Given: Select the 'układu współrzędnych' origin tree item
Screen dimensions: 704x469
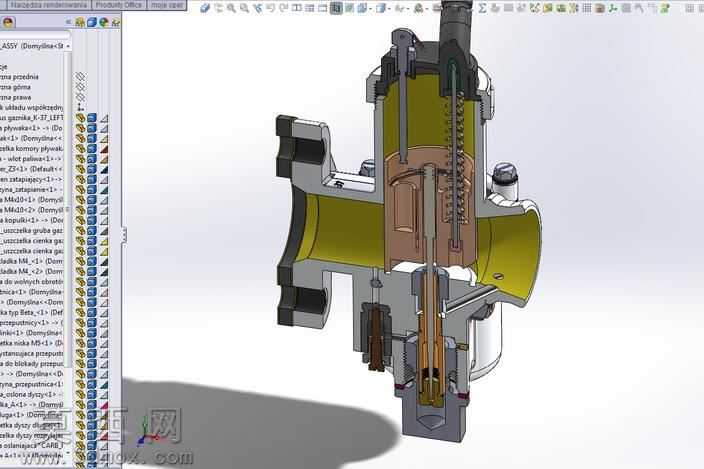Looking at the screenshot, I should click(32, 108).
